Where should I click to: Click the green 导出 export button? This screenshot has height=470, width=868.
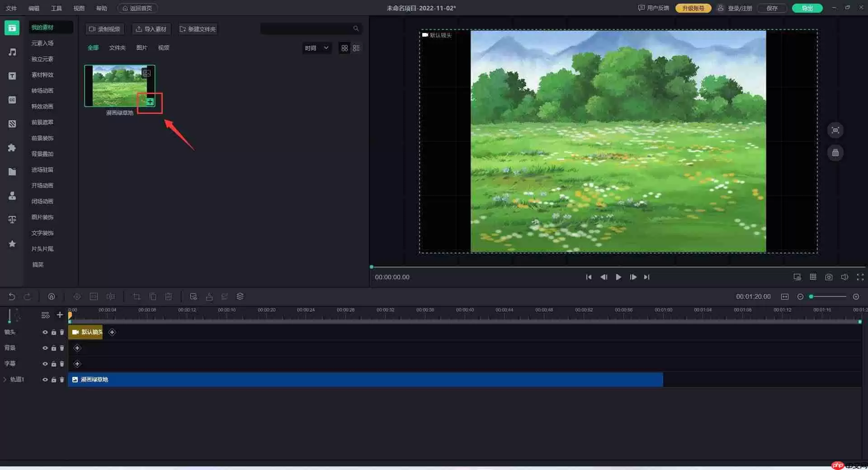tap(807, 8)
